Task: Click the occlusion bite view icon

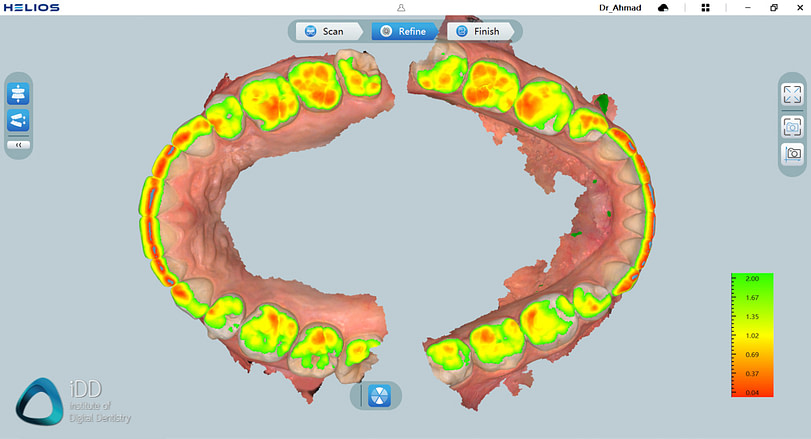Action: point(18,94)
